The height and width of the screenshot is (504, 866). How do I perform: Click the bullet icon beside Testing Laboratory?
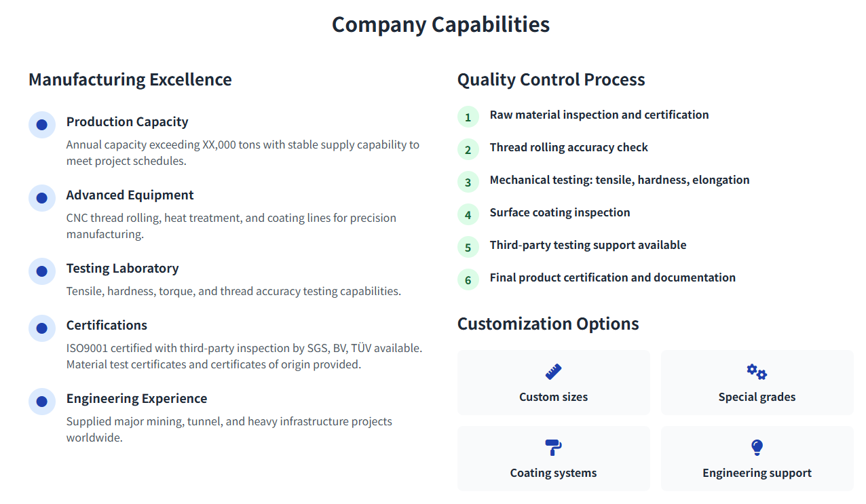(x=41, y=271)
